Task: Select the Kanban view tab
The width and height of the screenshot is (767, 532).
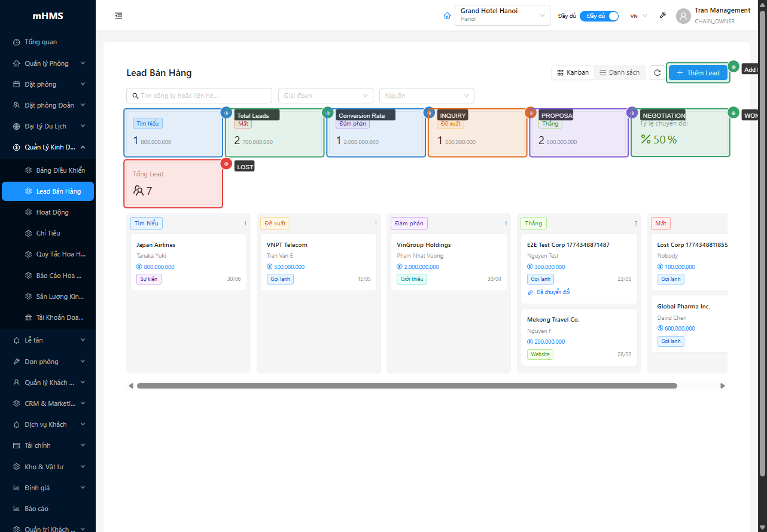Action: click(573, 72)
